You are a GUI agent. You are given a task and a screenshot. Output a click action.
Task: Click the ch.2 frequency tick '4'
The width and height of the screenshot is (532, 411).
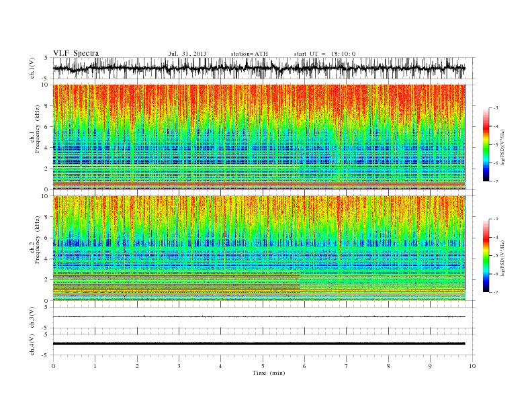click(x=47, y=259)
